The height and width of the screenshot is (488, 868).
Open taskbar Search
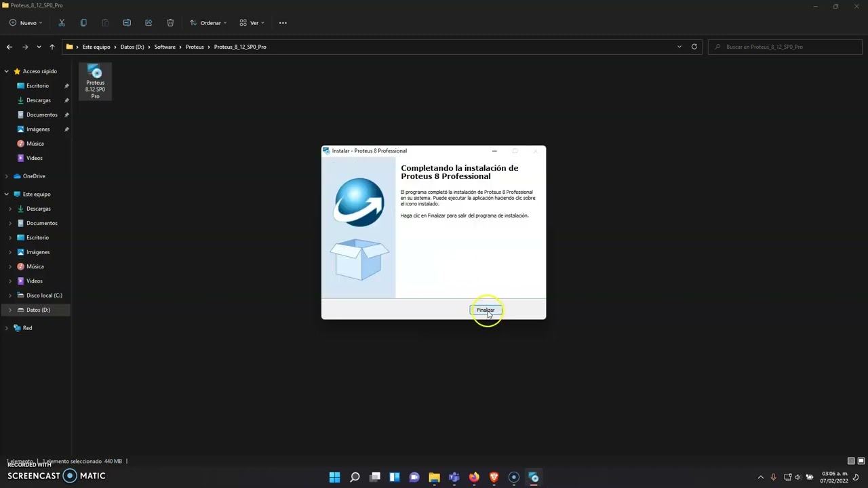(355, 477)
